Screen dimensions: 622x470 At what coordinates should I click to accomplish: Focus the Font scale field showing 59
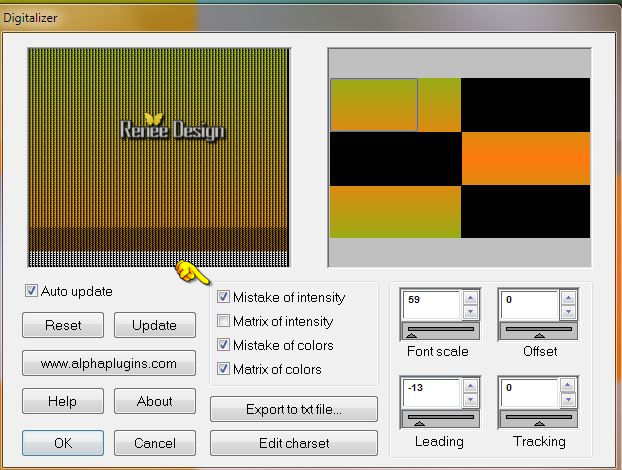coord(432,305)
